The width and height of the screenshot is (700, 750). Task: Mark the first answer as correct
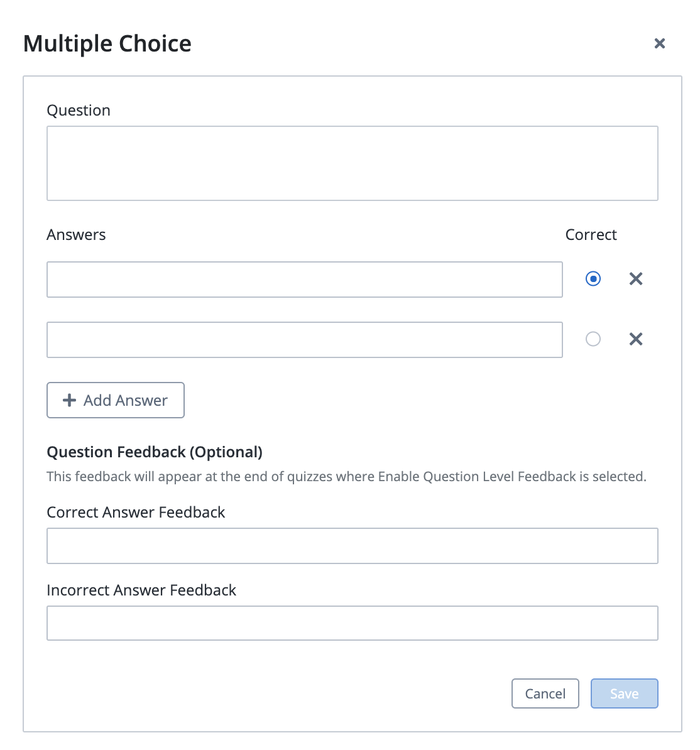tap(593, 279)
